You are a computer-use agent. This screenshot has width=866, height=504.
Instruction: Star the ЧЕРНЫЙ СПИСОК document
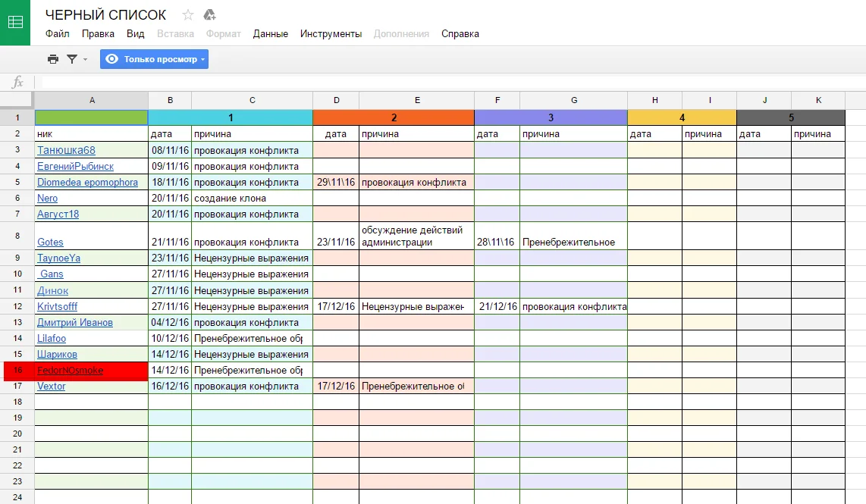tap(188, 15)
